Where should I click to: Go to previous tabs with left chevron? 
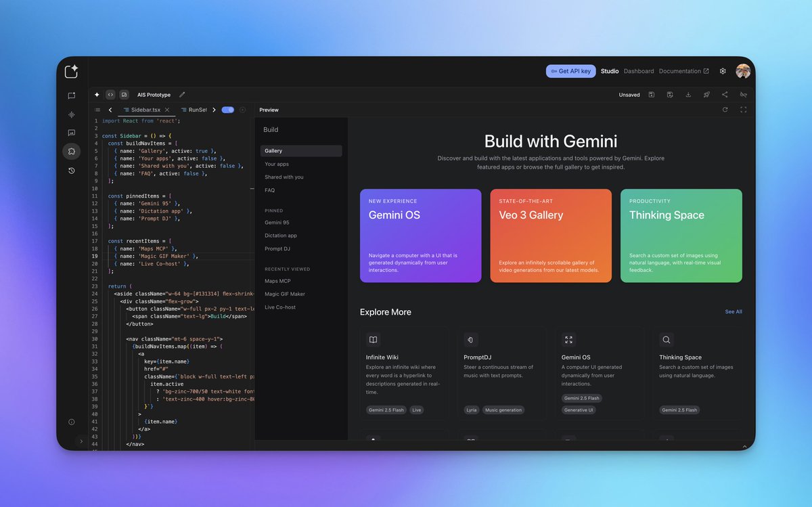coord(110,110)
